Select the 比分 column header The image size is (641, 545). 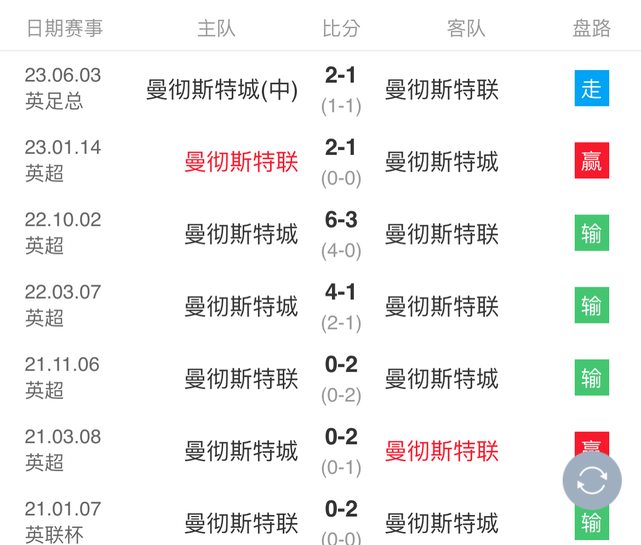(341, 28)
